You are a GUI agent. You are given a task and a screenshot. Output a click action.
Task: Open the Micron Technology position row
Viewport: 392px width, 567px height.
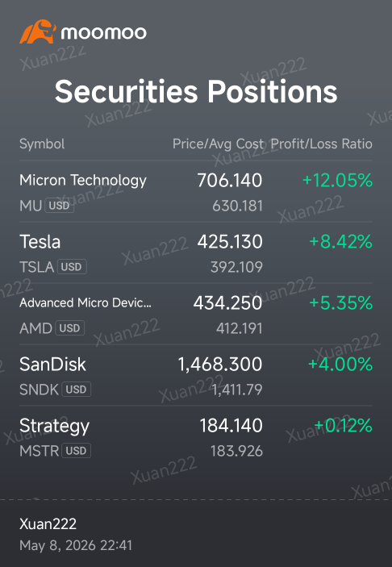pos(196,192)
